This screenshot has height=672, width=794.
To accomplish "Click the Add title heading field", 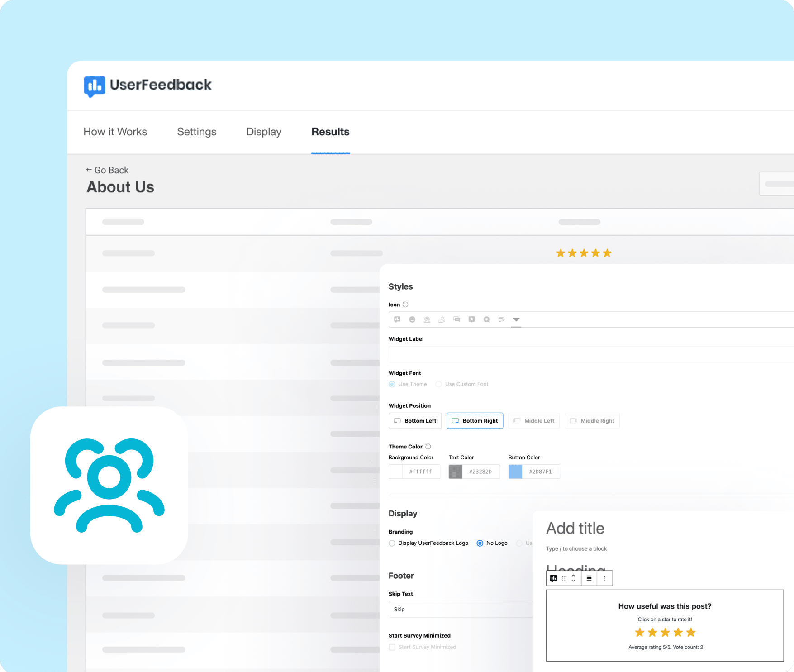I will [x=575, y=528].
